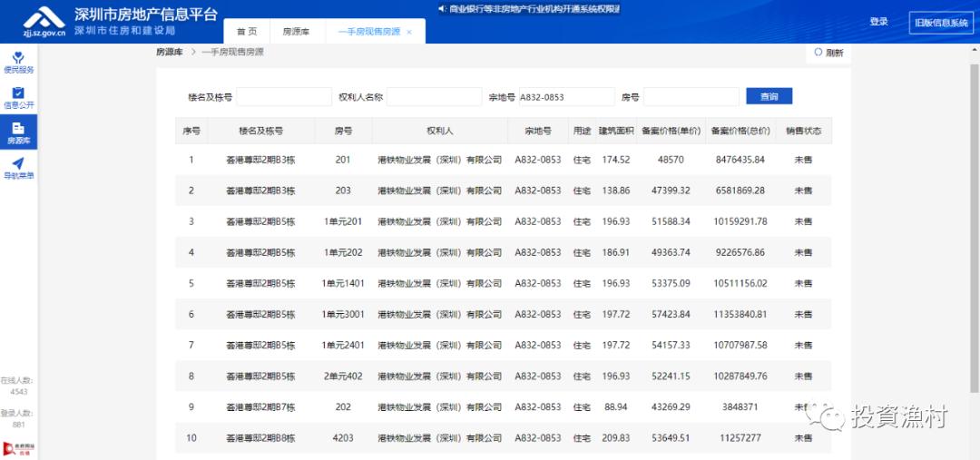980x460 pixels.
Task: Click total price 10707987.58
Action: [740, 345]
